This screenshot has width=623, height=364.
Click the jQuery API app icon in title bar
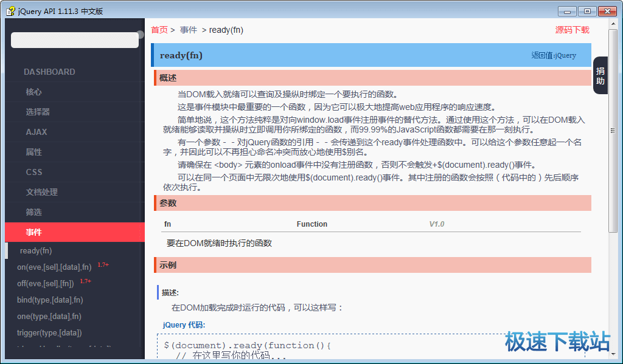(x=11, y=11)
